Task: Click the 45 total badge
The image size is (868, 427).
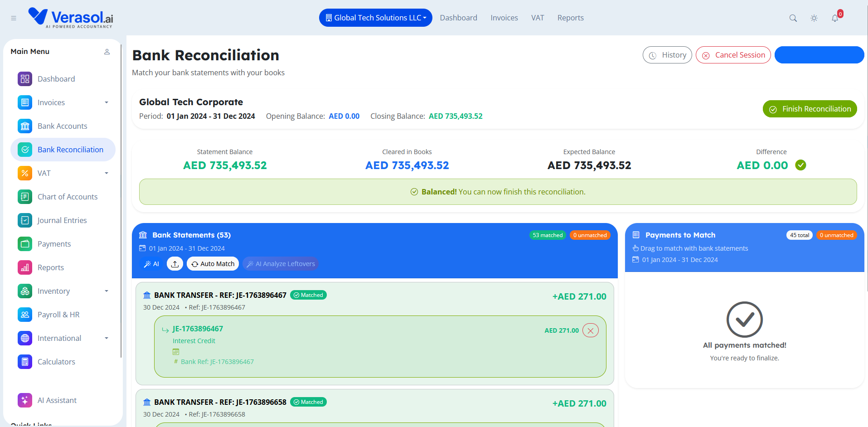Action: click(x=800, y=235)
